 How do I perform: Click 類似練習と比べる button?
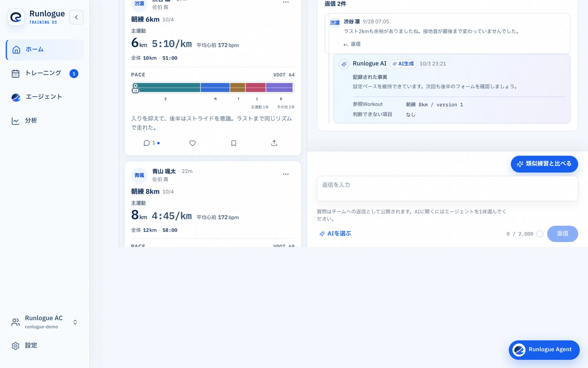544,164
